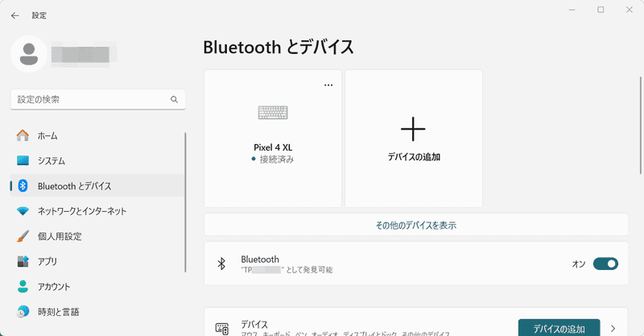The image size is (644, 336).
Task: Click the Accounts person icon
Action: point(23,286)
